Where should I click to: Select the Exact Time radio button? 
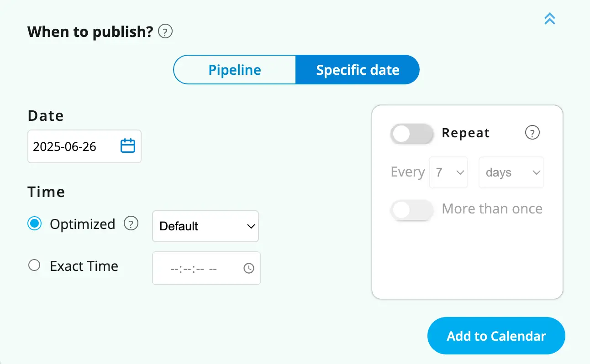(x=34, y=265)
